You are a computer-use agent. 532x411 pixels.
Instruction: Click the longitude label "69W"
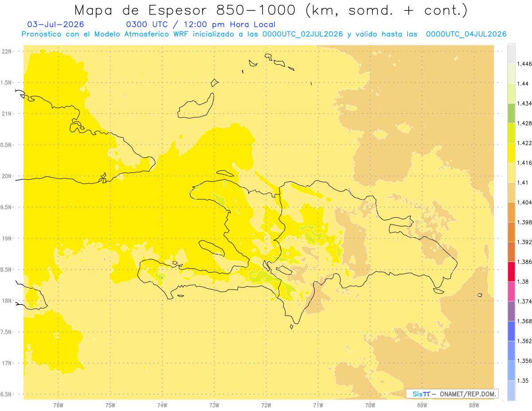click(x=422, y=405)
